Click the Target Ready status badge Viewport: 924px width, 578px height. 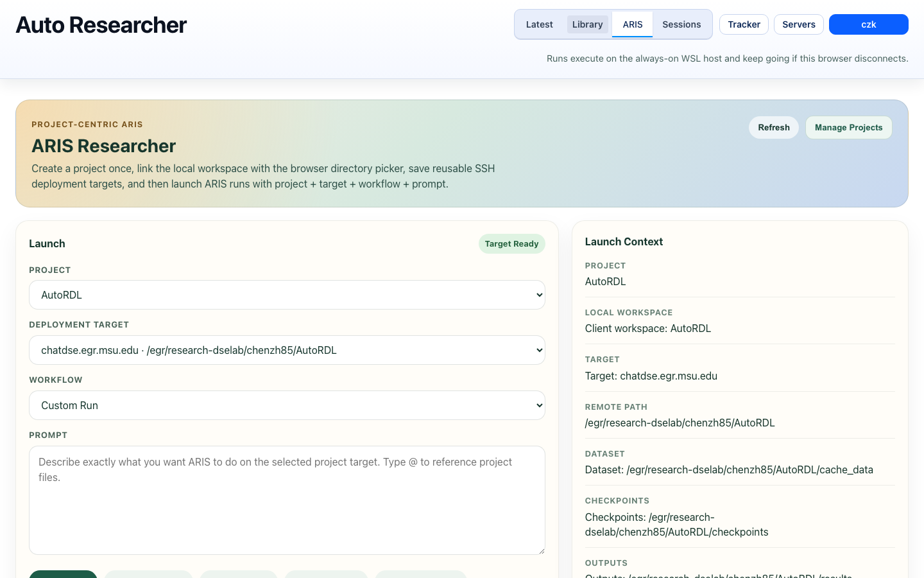pos(511,243)
